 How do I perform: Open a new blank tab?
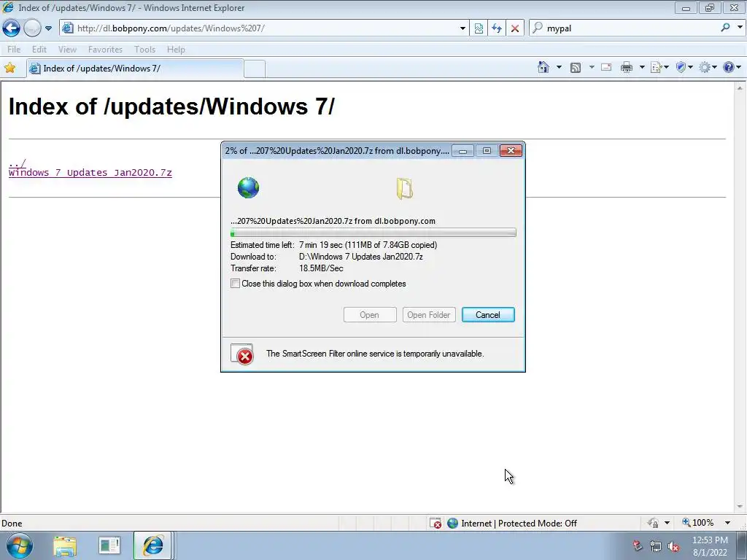(255, 69)
